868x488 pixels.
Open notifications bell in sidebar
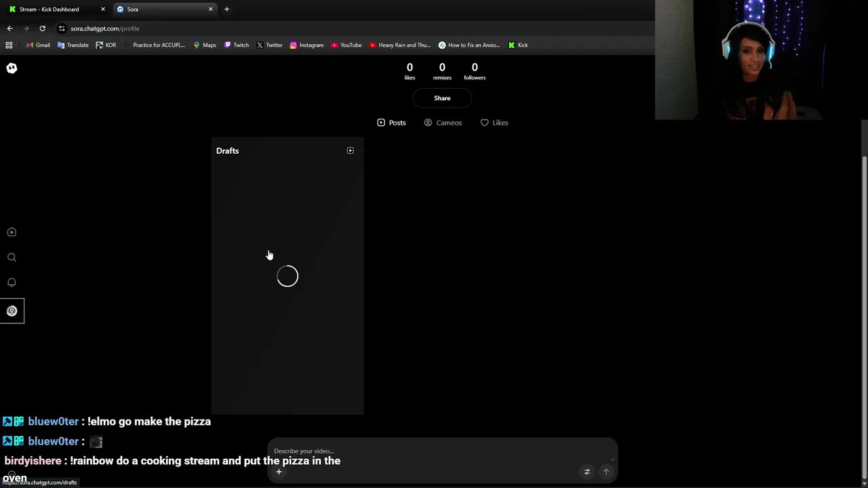click(12, 282)
